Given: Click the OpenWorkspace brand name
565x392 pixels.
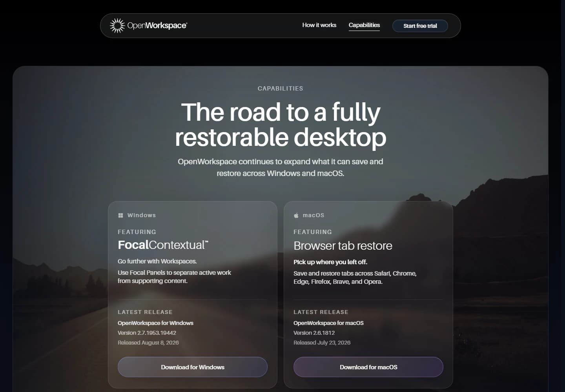Looking at the screenshot, I should (157, 25).
